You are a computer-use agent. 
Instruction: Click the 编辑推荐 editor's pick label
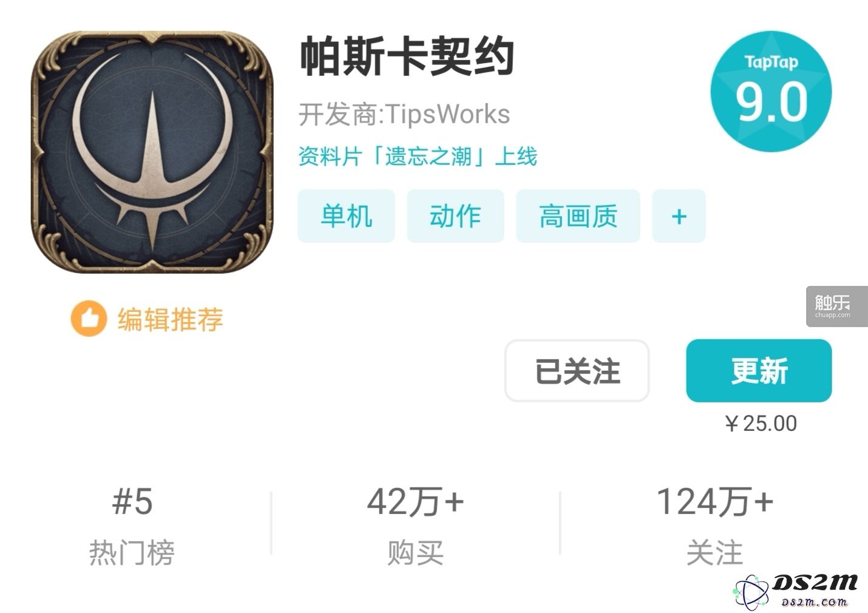coord(171,319)
